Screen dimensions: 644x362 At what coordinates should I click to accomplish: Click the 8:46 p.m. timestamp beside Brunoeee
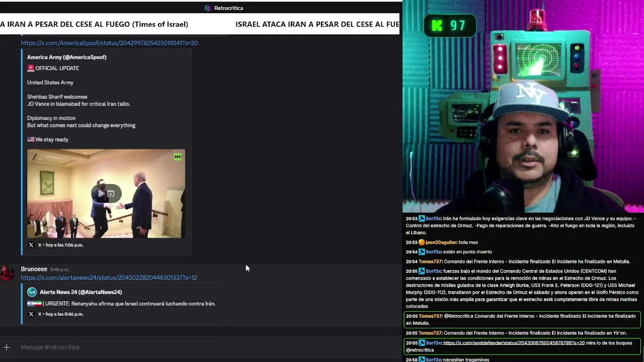[x=60, y=269]
